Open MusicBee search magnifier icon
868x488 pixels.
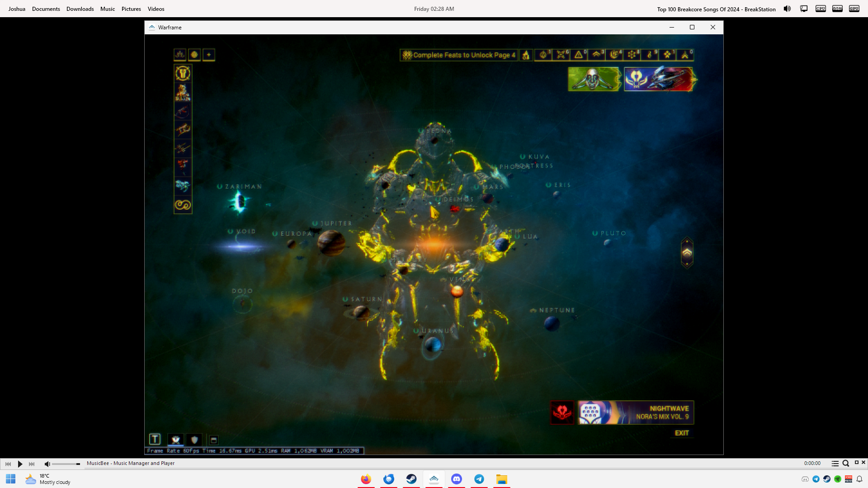[846, 464]
